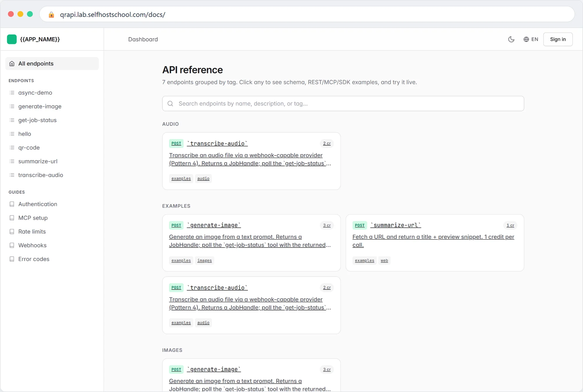Click 1 cr badge on summarize-url card

(510, 225)
